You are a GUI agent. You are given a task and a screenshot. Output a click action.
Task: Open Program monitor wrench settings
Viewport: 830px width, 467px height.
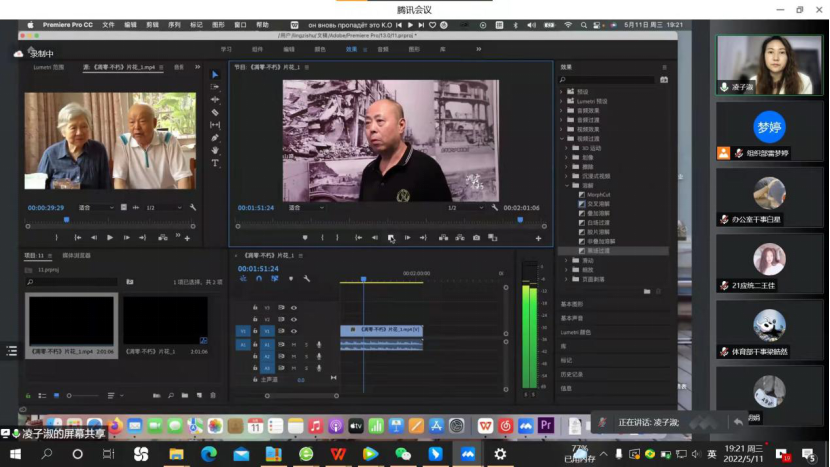pos(494,208)
